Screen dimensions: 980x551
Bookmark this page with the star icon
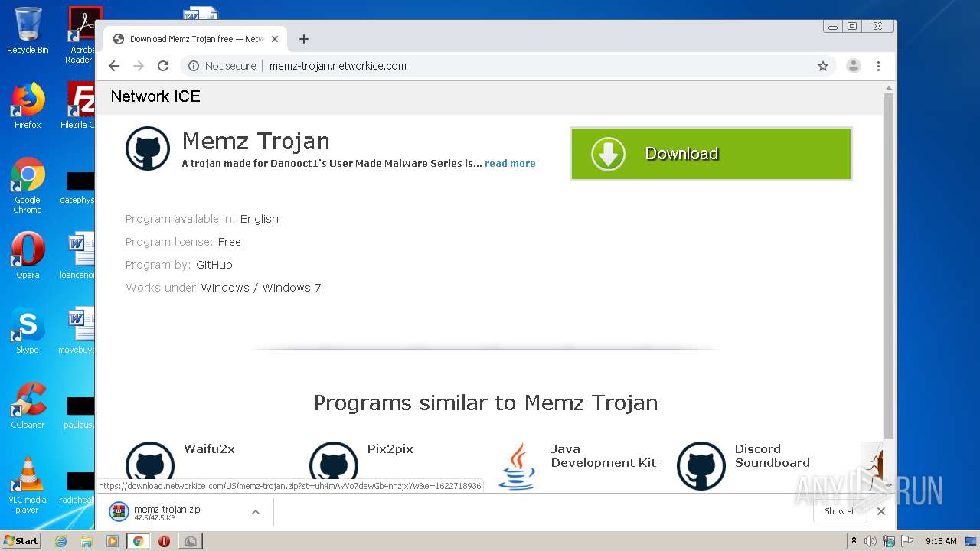(823, 66)
